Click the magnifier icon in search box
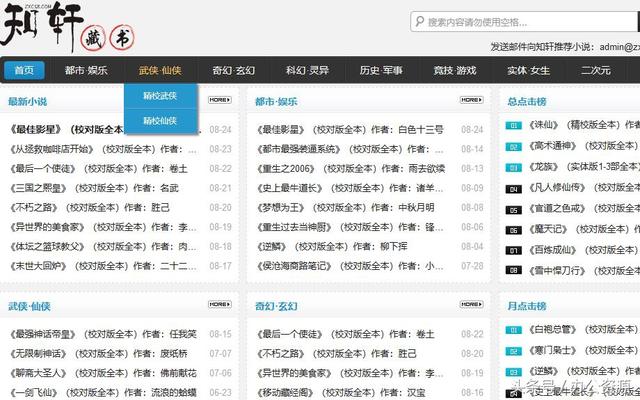Viewport: 640px width, 400px height. 417,21
